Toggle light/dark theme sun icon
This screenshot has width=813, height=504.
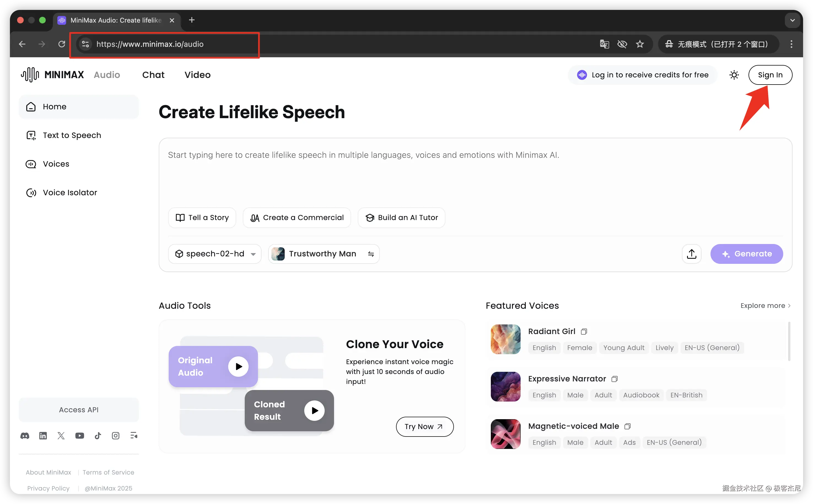tap(734, 75)
